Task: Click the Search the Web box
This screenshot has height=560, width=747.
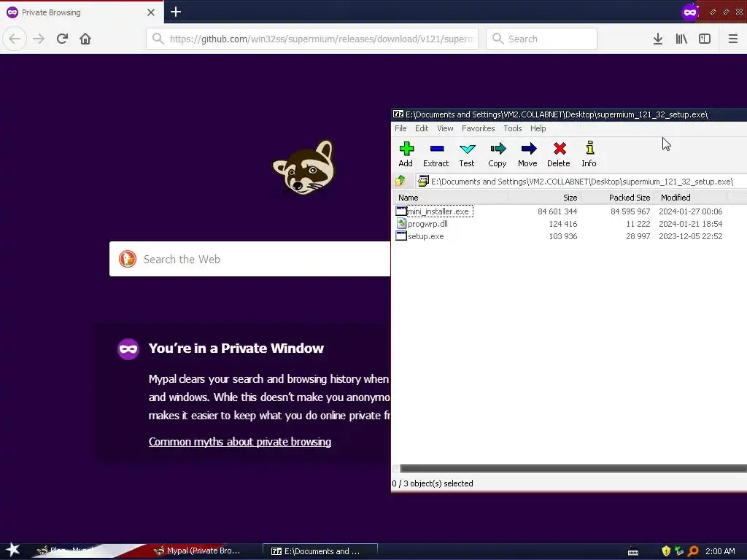Action: (250, 259)
